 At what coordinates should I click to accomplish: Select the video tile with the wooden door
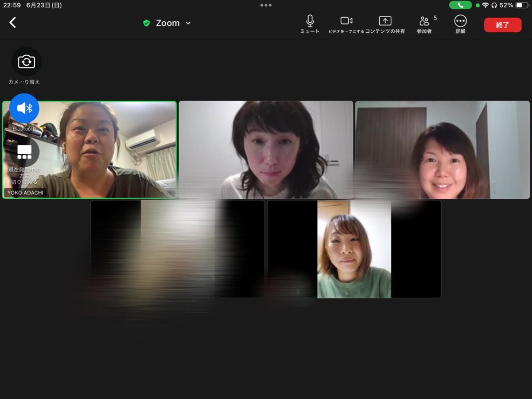coord(442,150)
